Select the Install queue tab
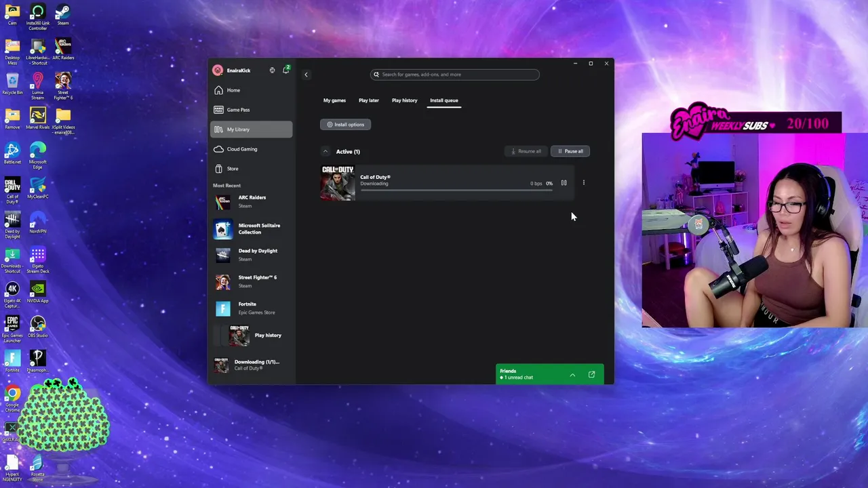 [444, 100]
